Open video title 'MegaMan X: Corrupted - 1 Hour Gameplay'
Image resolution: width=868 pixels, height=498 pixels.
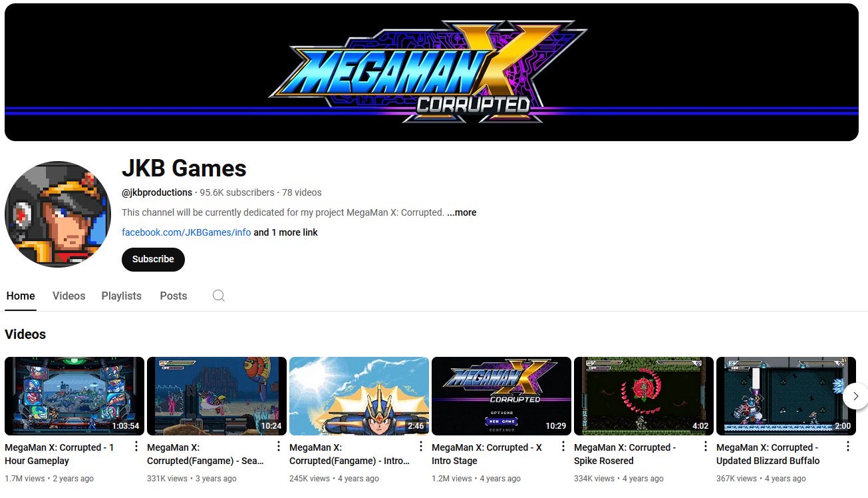click(x=59, y=454)
